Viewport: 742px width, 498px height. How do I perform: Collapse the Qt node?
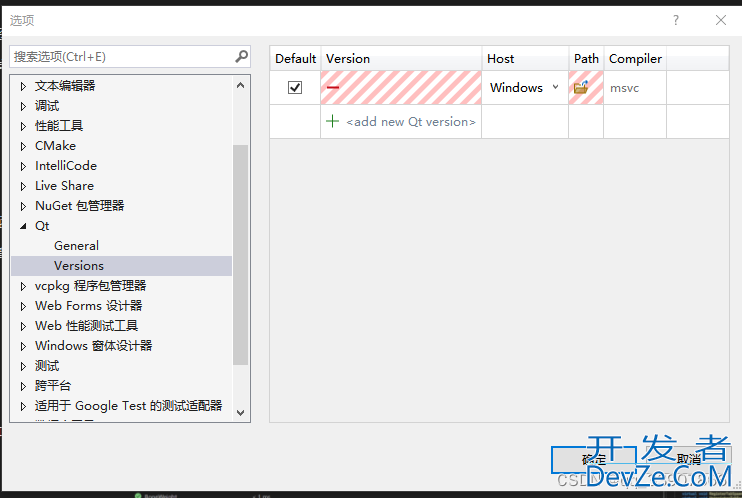(23, 226)
